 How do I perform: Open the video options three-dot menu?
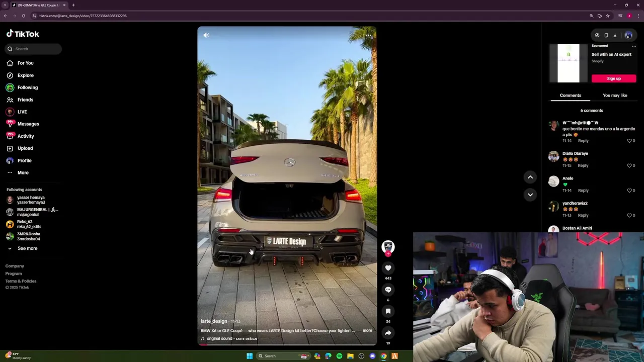pyautogui.click(x=368, y=35)
